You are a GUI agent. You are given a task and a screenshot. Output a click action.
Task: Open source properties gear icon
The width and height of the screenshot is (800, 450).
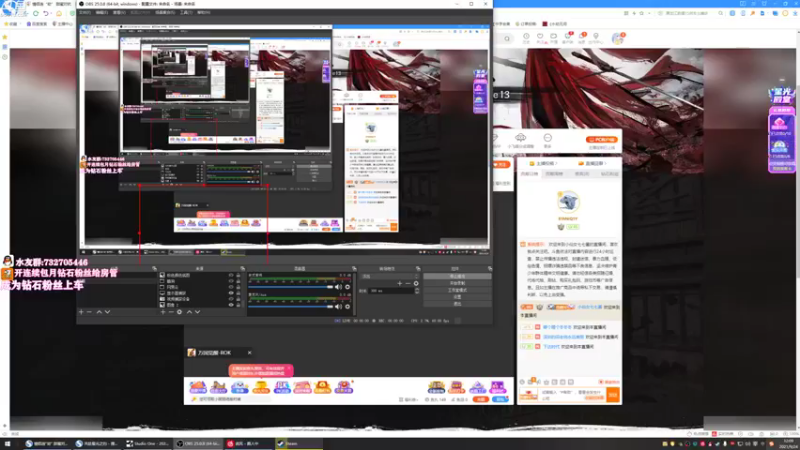click(180, 312)
